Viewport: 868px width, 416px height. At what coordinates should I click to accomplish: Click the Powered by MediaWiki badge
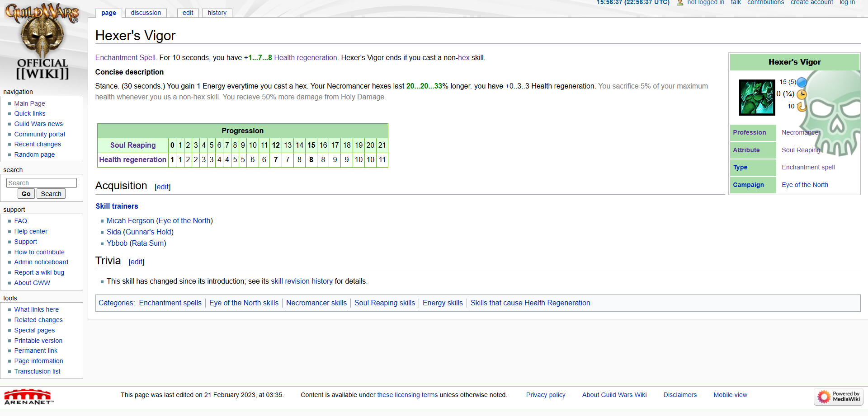(839, 397)
